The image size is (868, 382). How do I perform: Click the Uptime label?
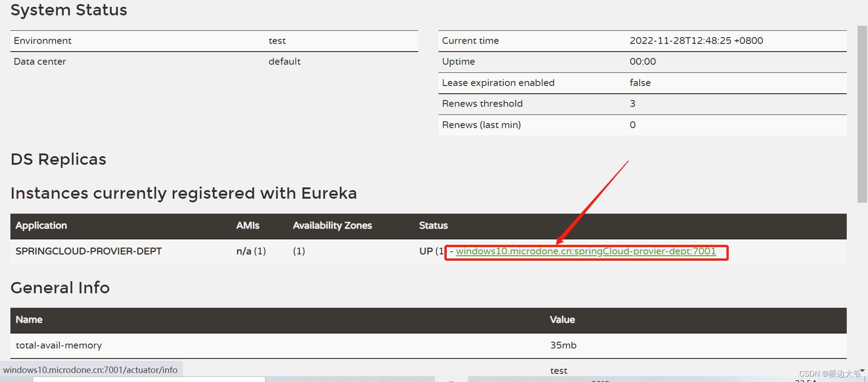tap(458, 62)
